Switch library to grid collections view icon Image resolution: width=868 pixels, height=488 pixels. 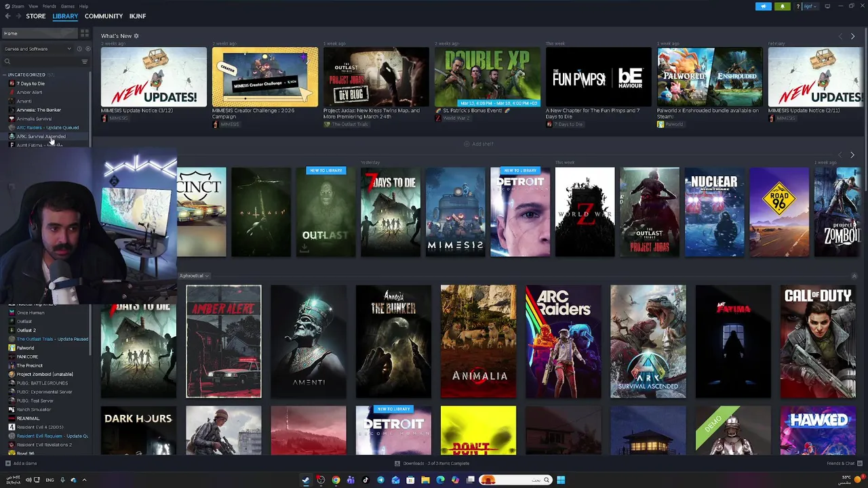[x=84, y=33]
